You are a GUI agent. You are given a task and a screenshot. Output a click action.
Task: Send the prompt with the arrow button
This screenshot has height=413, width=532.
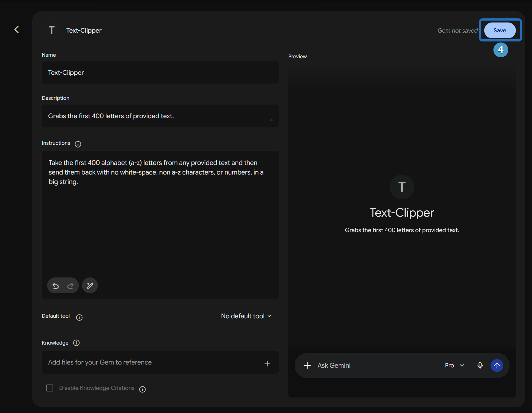coord(497,365)
